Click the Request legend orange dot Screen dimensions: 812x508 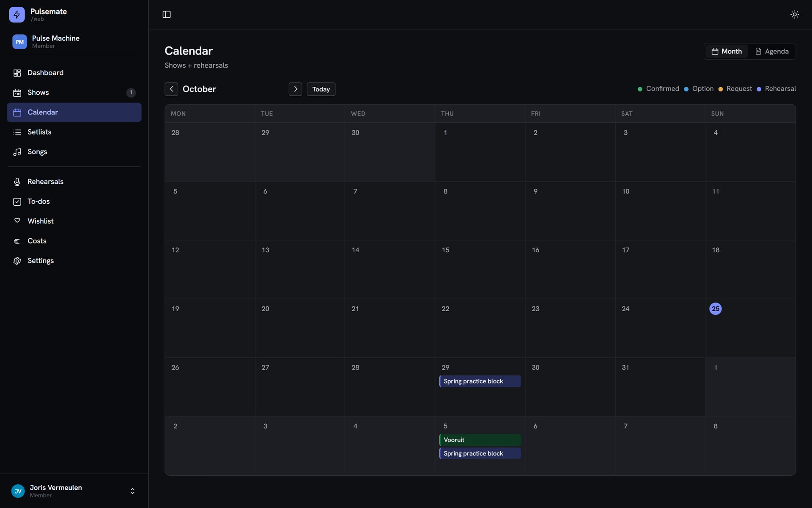[721, 89]
